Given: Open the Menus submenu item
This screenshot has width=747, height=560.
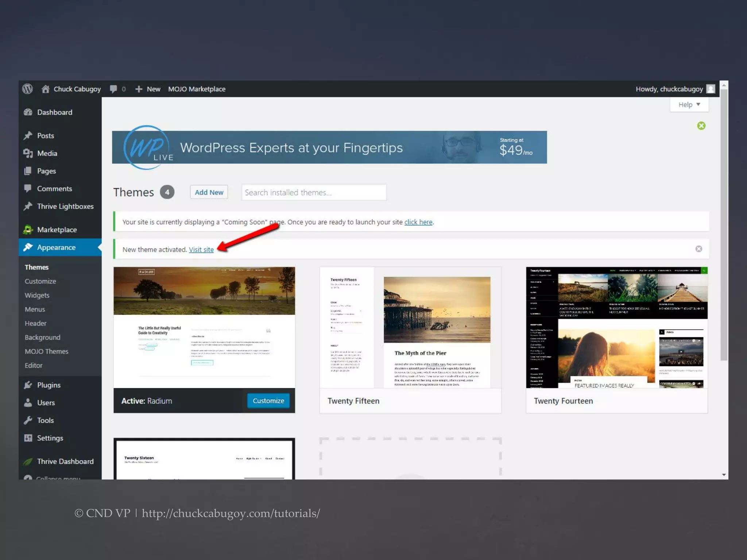Looking at the screenshot, I should [35, 309].
